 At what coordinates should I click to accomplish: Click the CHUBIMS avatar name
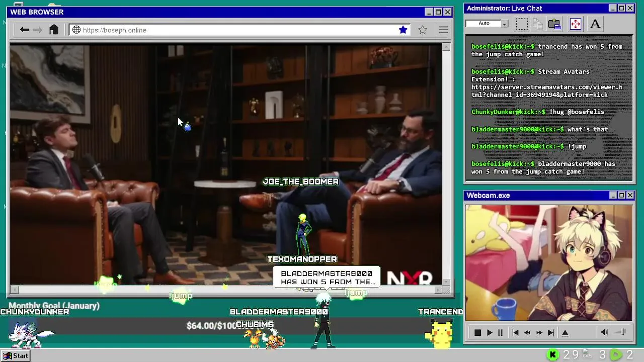(x=255, y=325)
